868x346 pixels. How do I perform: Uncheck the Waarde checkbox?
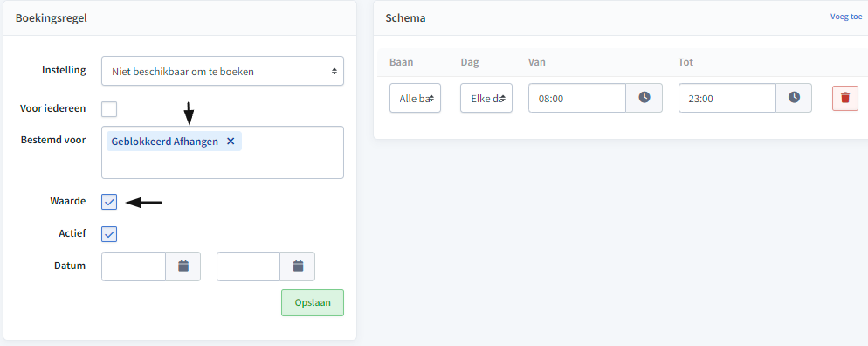pos(109,202)
